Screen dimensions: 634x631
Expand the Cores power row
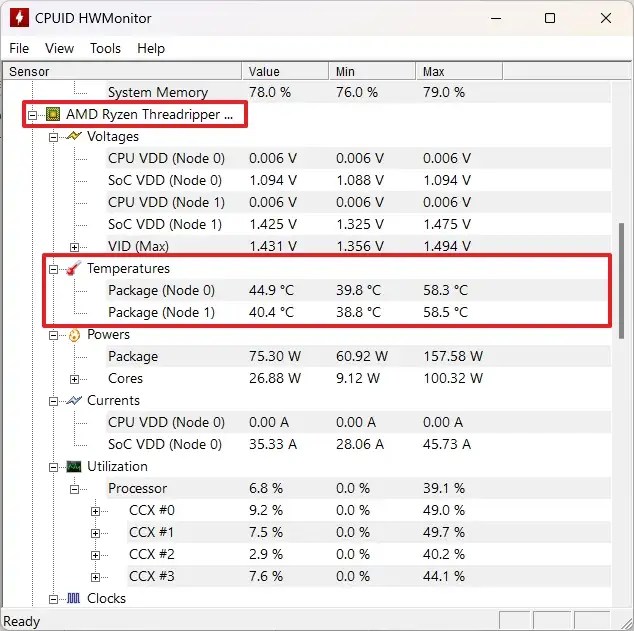point(74,379)
